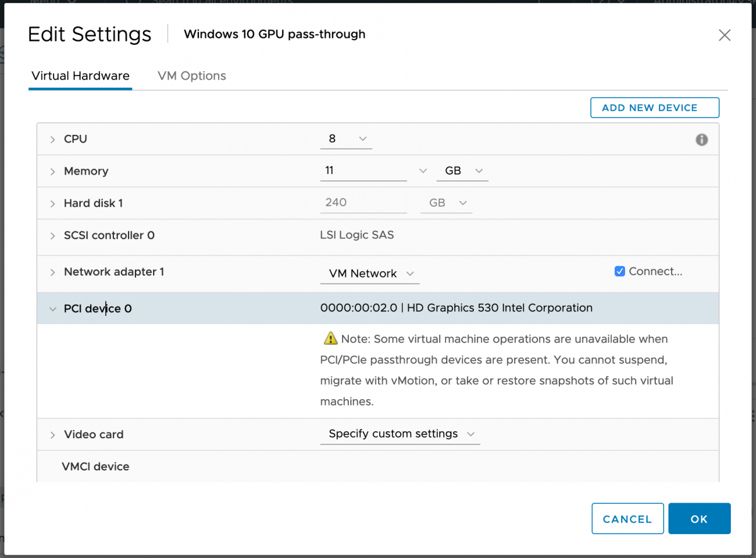The image size is (756, 558).
Task: Select the Virtual Hardware tab
Action: coord(80,76)
